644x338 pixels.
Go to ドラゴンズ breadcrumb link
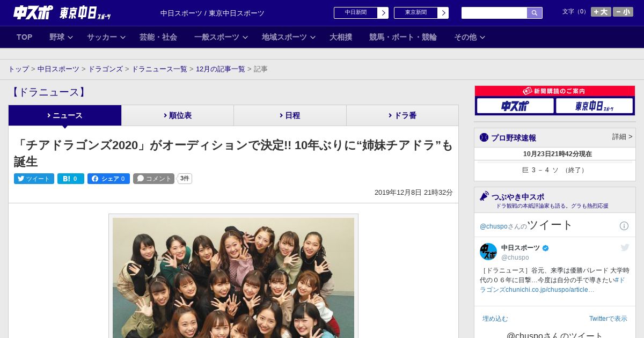pos(105,69)
